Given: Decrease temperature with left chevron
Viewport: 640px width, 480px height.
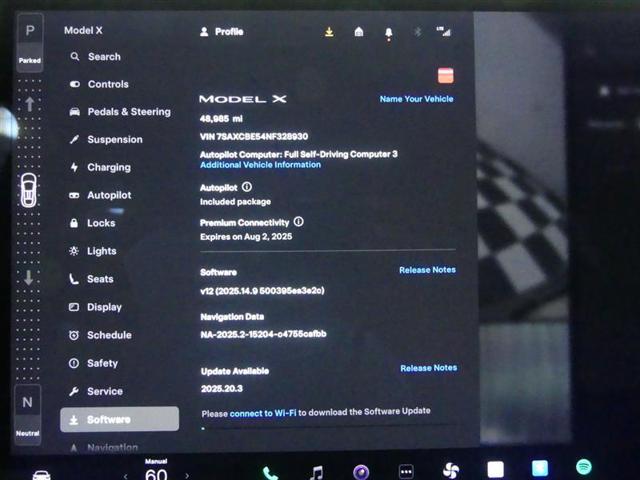Looking at the screenshot, I should (x=126, y=476).
